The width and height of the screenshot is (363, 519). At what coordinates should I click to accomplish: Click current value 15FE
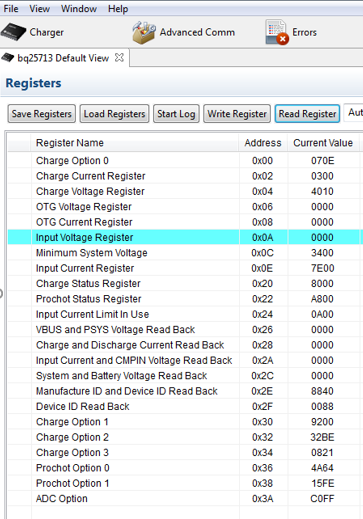323,483
